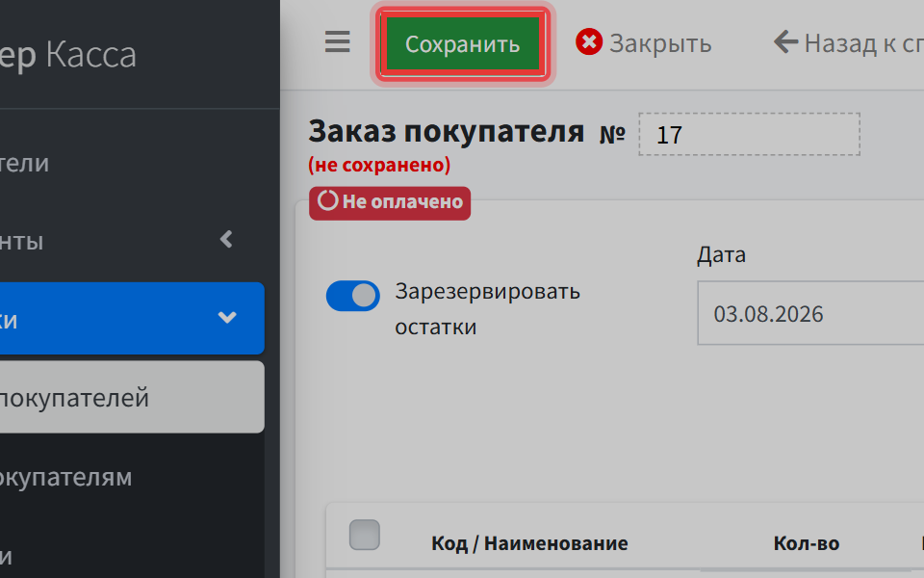Image resolution: width=924 pixels, height=578 pixels.
Task: Click the green Сохранить button
Action: tap(463, 43)
